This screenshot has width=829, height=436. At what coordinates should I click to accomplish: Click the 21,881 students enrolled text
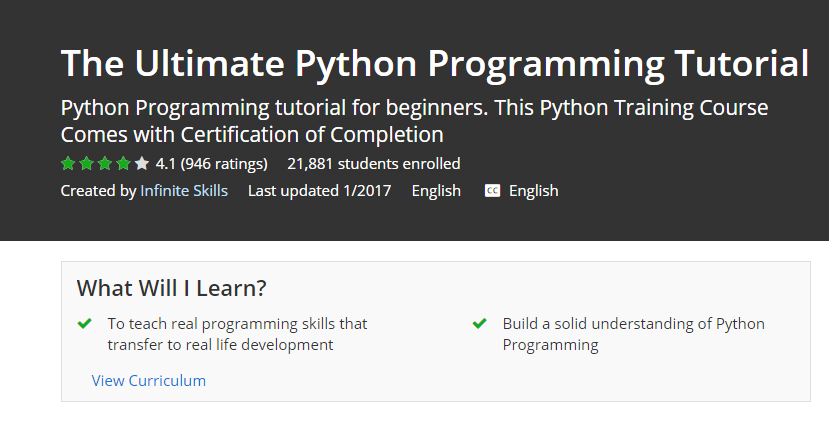(374, 164)
